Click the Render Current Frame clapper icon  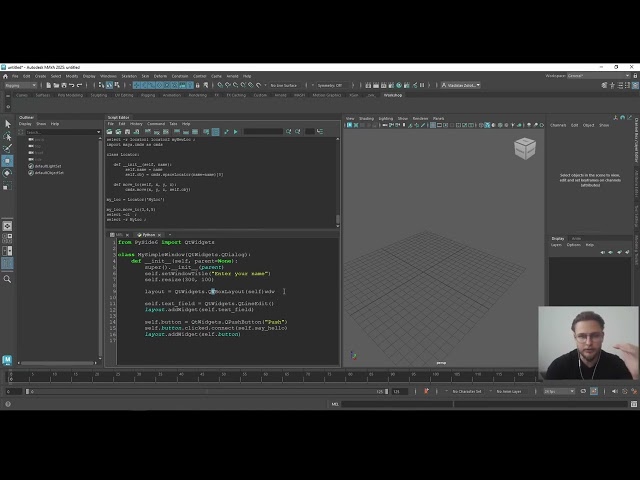[376, 85]
